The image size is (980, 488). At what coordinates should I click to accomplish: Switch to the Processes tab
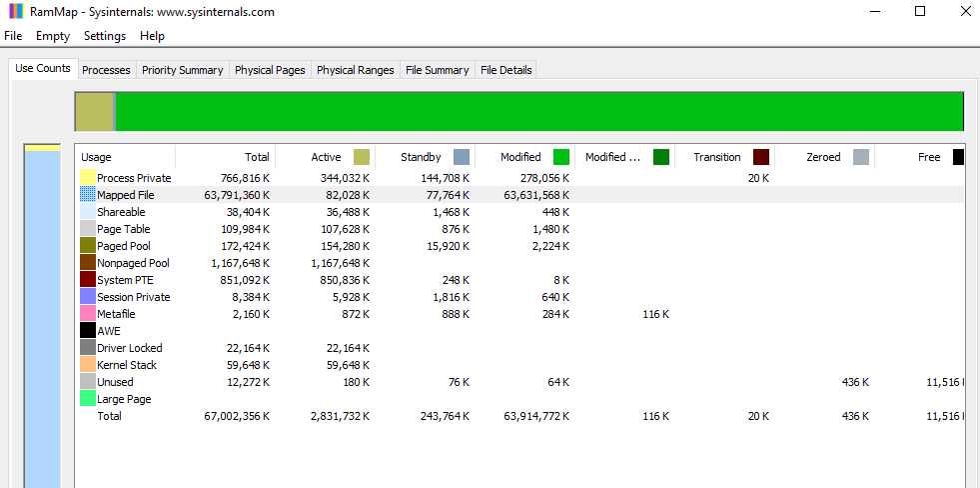[x=106, y=70]
